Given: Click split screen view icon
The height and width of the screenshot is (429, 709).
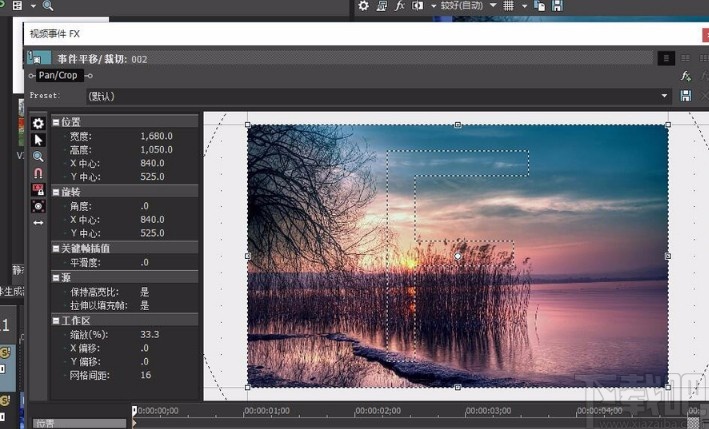Looking at the screenshot, I should point(417,6).
